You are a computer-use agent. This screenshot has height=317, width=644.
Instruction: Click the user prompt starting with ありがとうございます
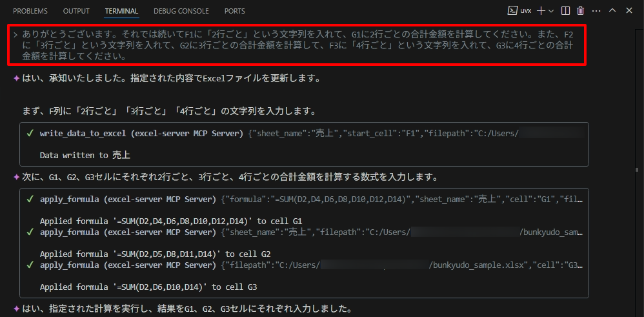pos(297,45)
